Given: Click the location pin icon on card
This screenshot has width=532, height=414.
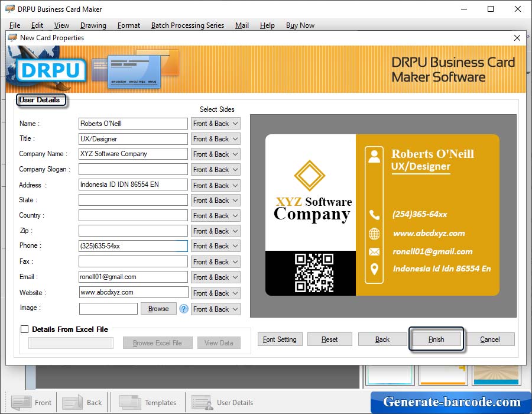Looking at the screenshot, I should [374, 269].
